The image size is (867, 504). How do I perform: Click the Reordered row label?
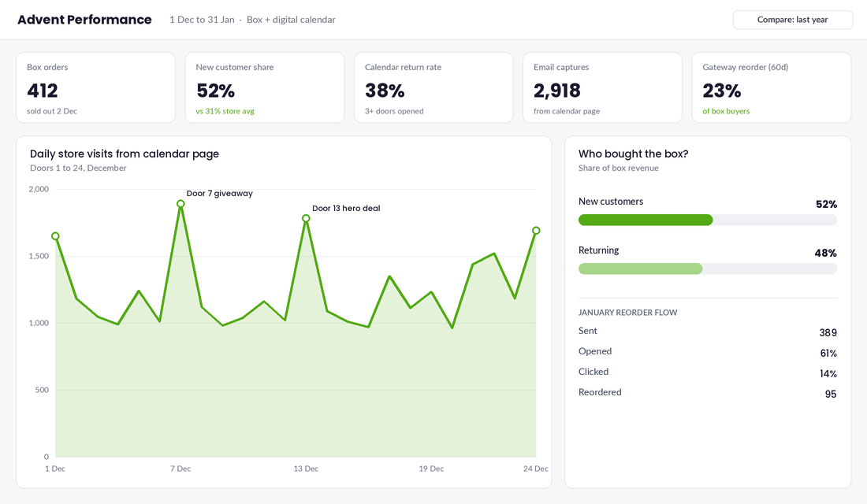point(600,392)
